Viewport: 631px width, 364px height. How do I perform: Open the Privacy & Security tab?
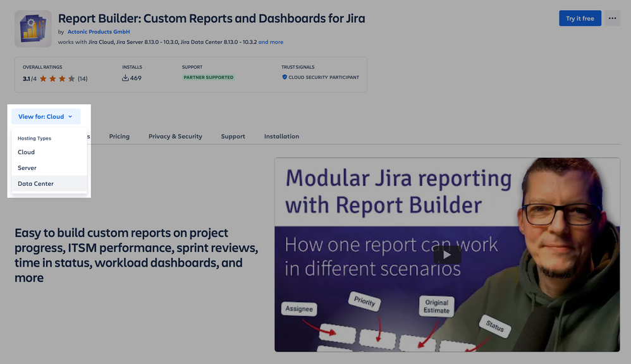point(176,136)
